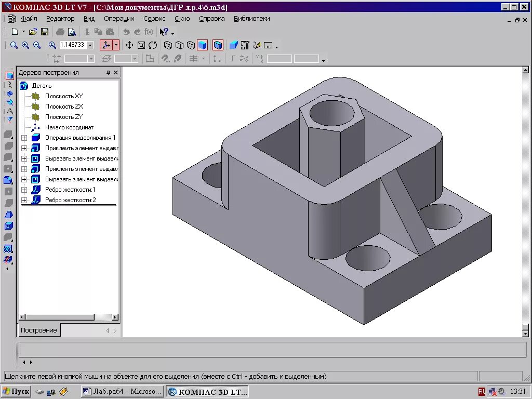Open the measurement tools panel icon
The height and width of the screenshot is (399, 532).
9,111
